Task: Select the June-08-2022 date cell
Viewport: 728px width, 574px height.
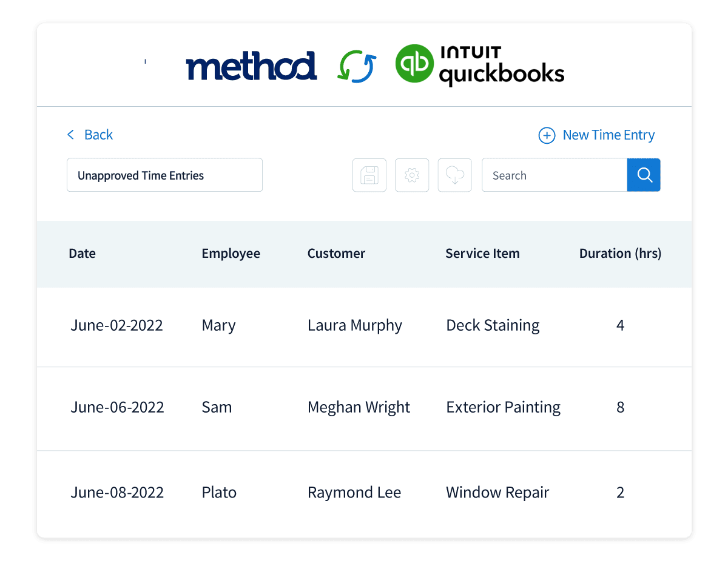Action: (x=117, y=492)
